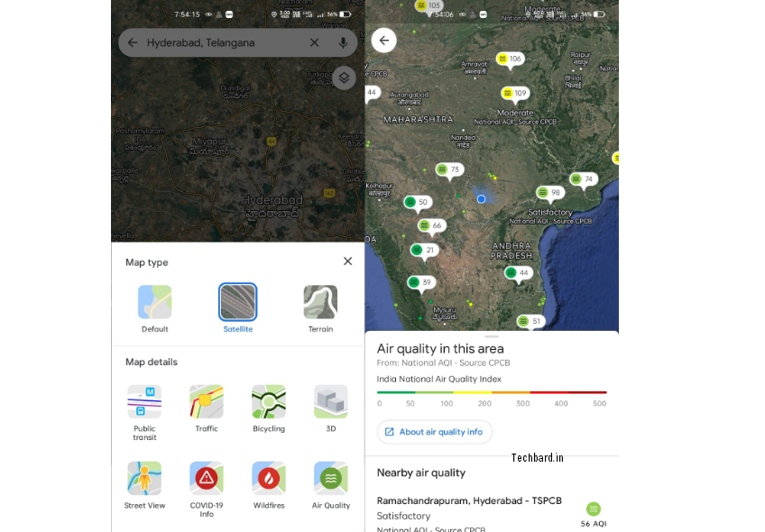Tap the blue current location dot
The height and width of the screenshot is (532, 765).
pyautogui.click(x=481, y=199)
